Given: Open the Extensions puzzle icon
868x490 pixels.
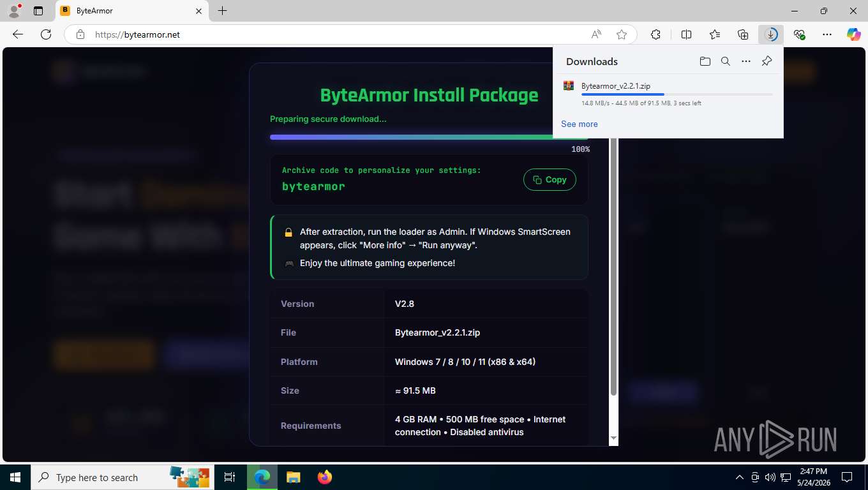Looking at the screenshot, I should pos(655,34).
